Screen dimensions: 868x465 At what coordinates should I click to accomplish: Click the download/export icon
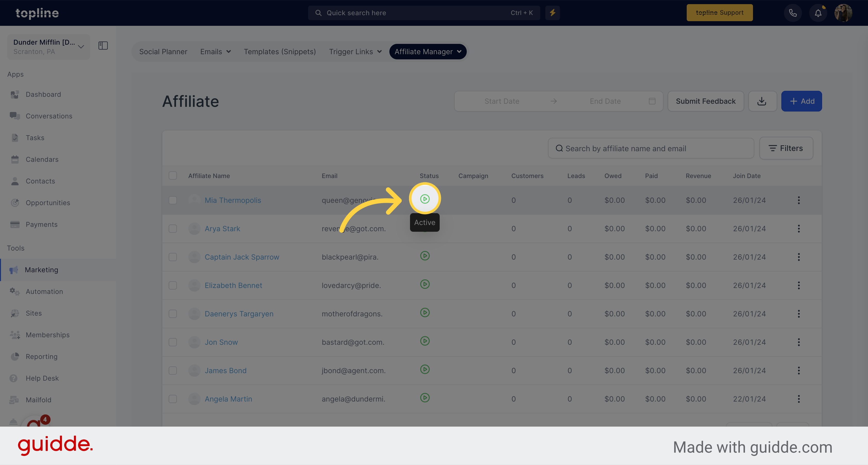point(762,101)
